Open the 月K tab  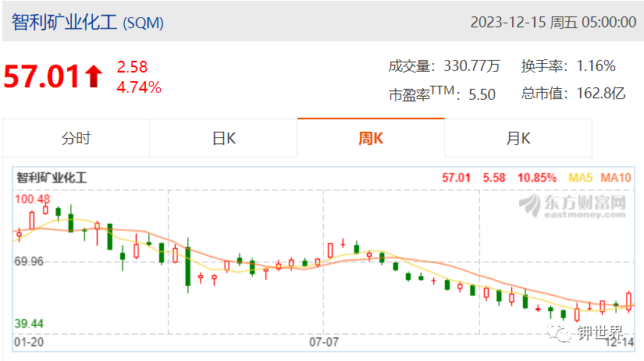click(x=518, y=138)
